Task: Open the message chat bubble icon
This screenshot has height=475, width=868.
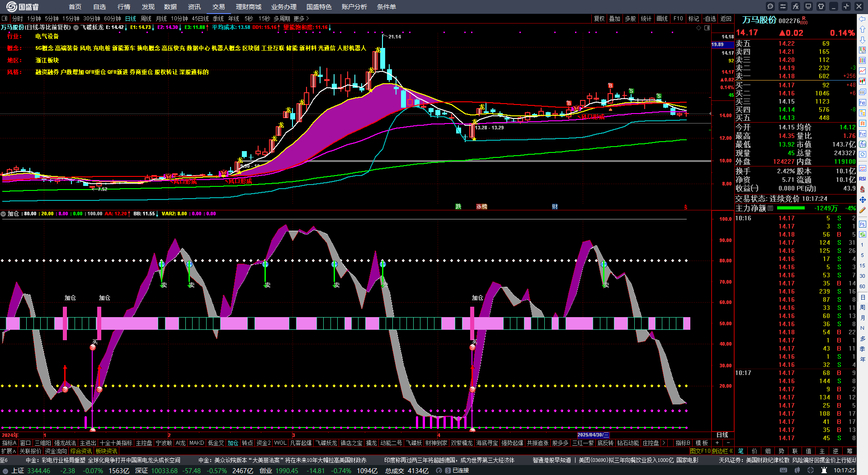Action: pos(770,6)
